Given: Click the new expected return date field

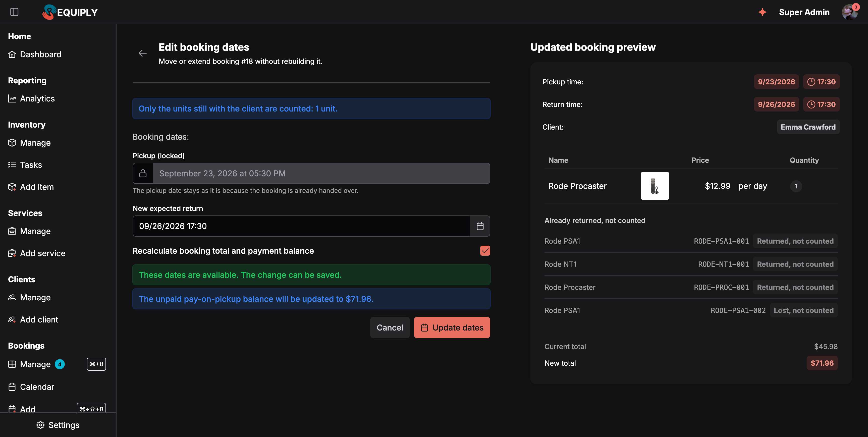Looking at the screenshot, I should 301,226.
